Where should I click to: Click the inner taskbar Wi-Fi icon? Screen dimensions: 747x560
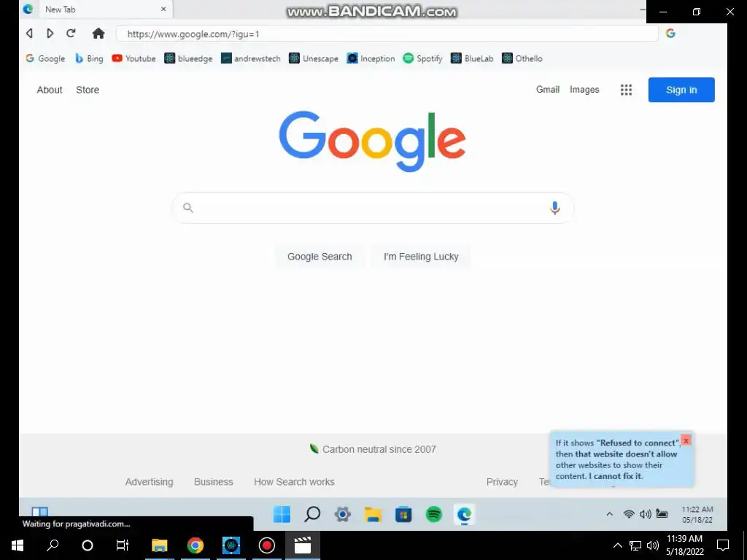coord(629,514)
